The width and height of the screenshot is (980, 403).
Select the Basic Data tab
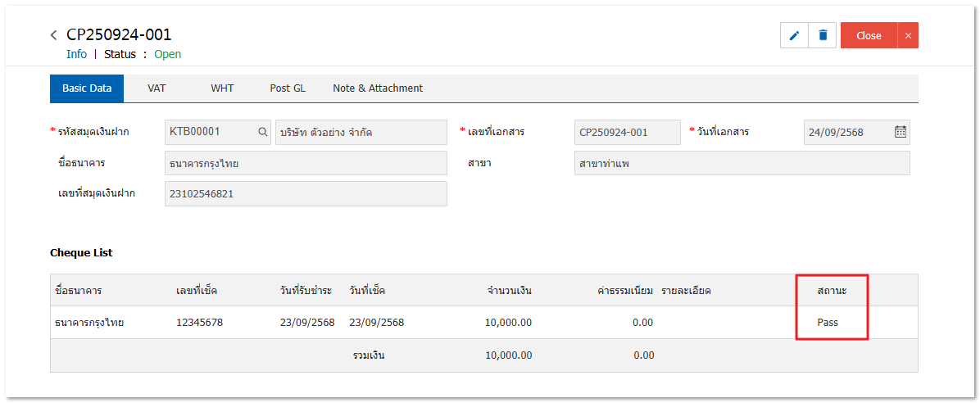87,88
